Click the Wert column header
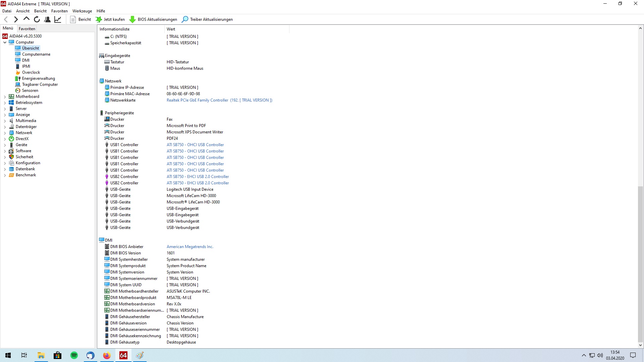This screenshot has height=362, width=644. (x=227, y=29)
